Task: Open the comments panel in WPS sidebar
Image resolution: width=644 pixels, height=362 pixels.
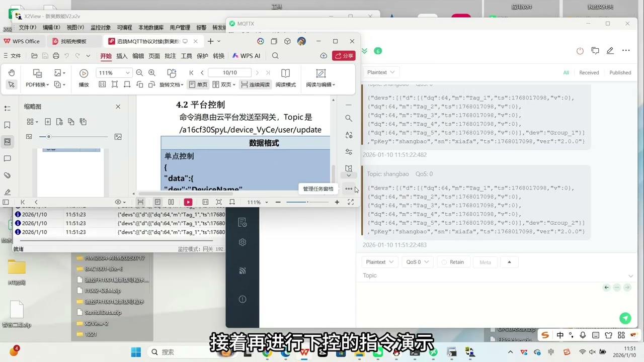Action: (x=7, y=159)
